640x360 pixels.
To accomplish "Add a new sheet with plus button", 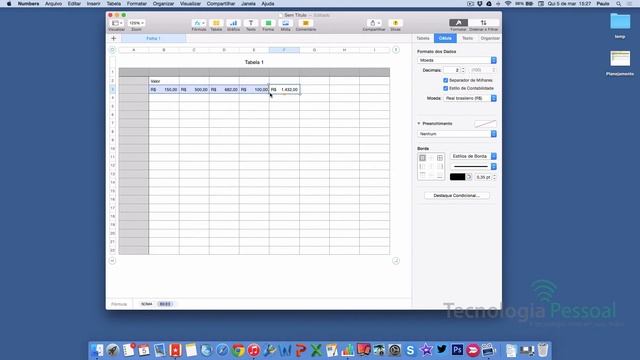I will (x=113, y=38).
